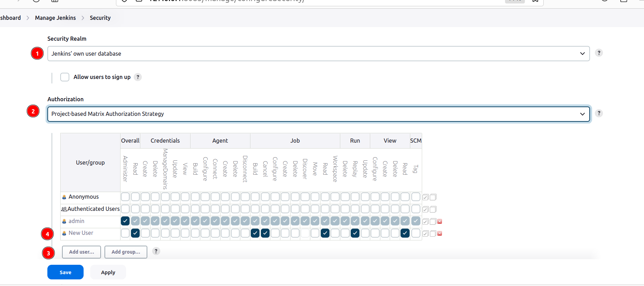Click the Add user… button
Viewport: 644px width, 286px height.
point(82,252)
